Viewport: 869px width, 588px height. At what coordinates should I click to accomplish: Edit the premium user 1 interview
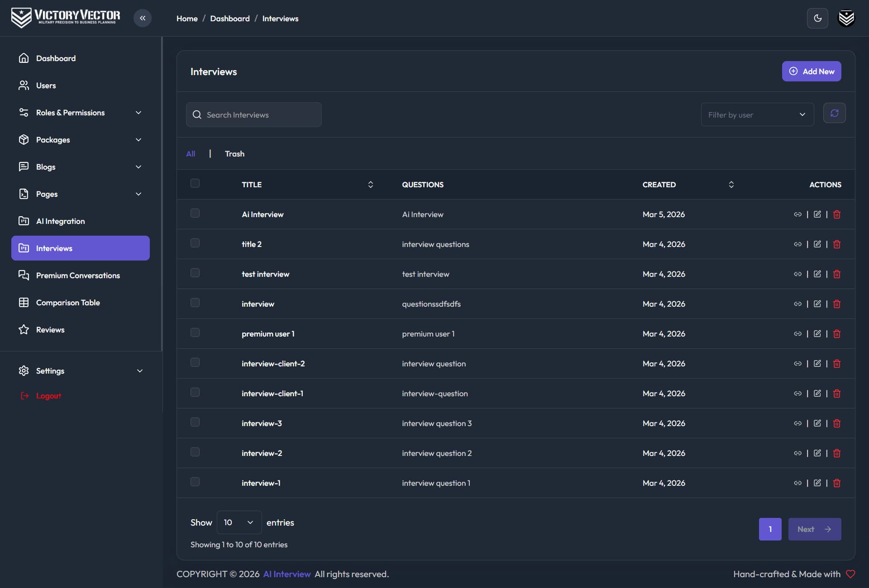817,334
